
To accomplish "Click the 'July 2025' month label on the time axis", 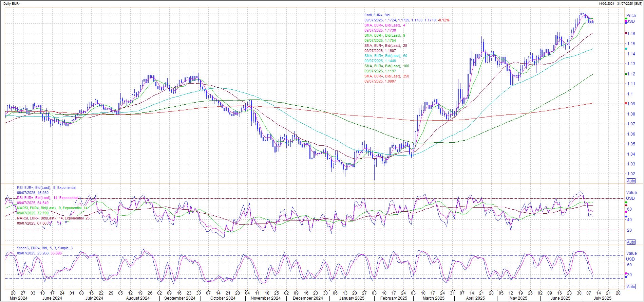I will coord(602,298).
